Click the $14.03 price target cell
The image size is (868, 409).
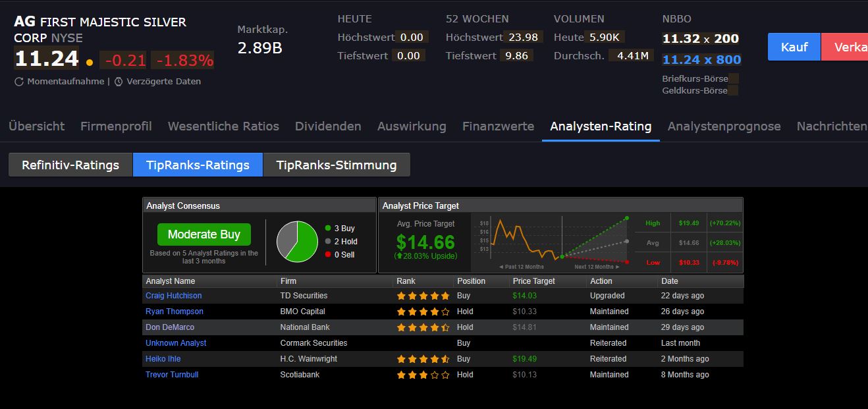pos(525,296)
